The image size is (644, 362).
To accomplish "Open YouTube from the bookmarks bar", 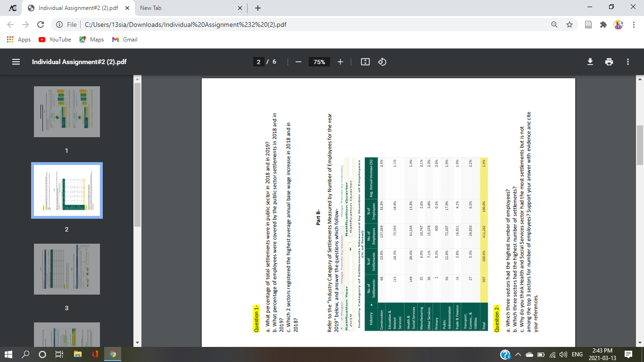I will (x=54, y=40).
